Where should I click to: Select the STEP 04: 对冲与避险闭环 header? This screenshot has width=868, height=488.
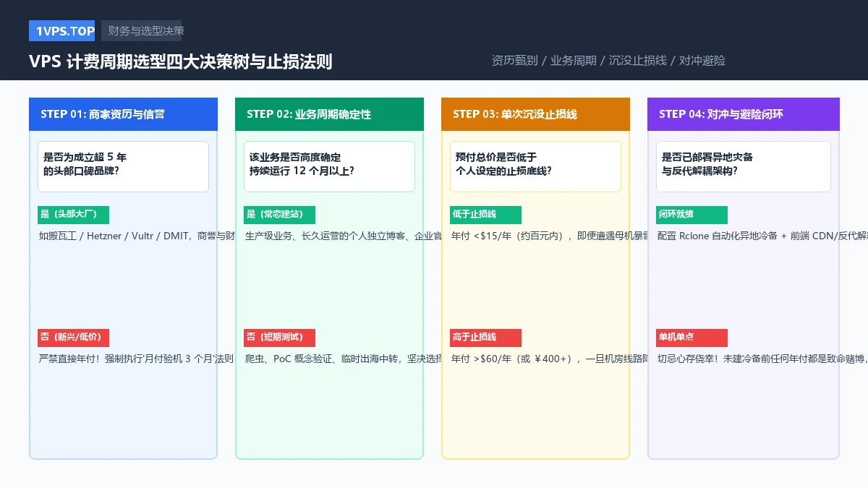(744, 114)
